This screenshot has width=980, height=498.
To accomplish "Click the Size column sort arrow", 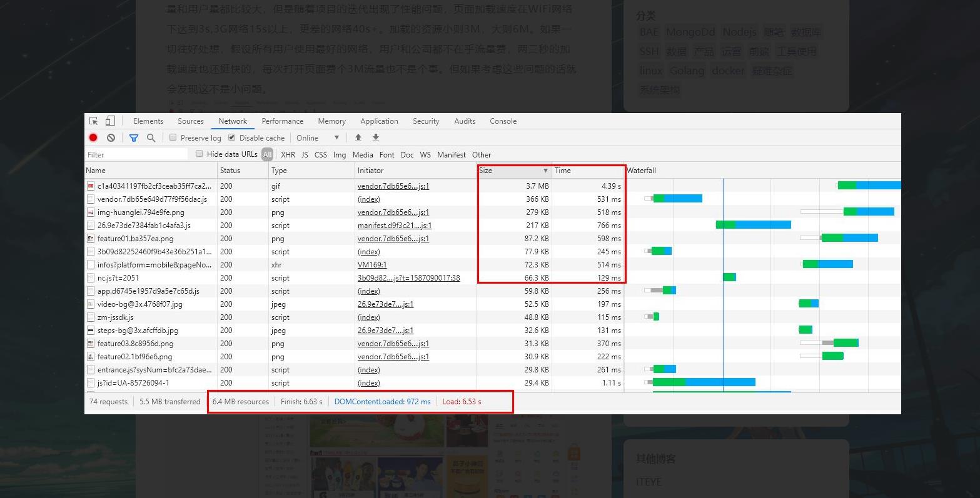I will coord(545,171).
